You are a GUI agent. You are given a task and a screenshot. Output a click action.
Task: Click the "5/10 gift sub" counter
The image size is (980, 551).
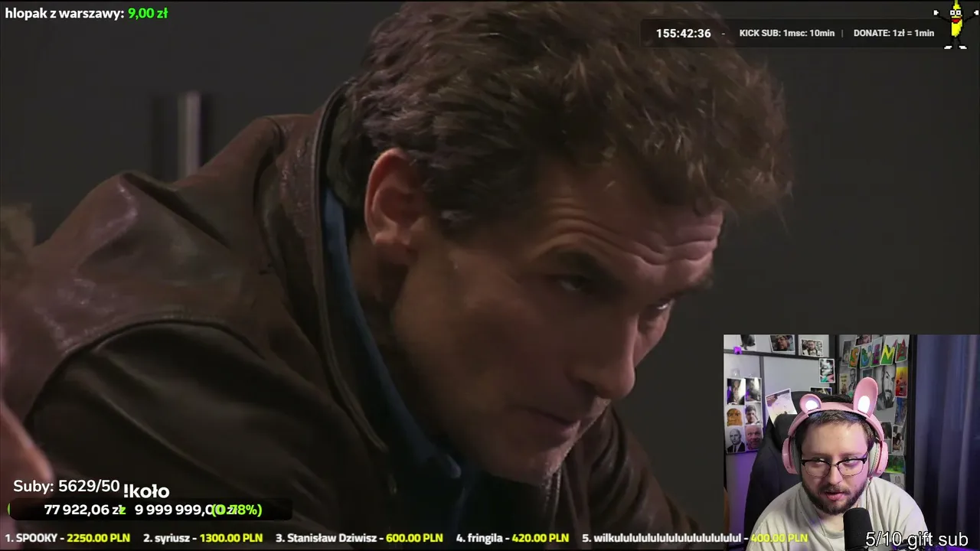pos(916,540)
